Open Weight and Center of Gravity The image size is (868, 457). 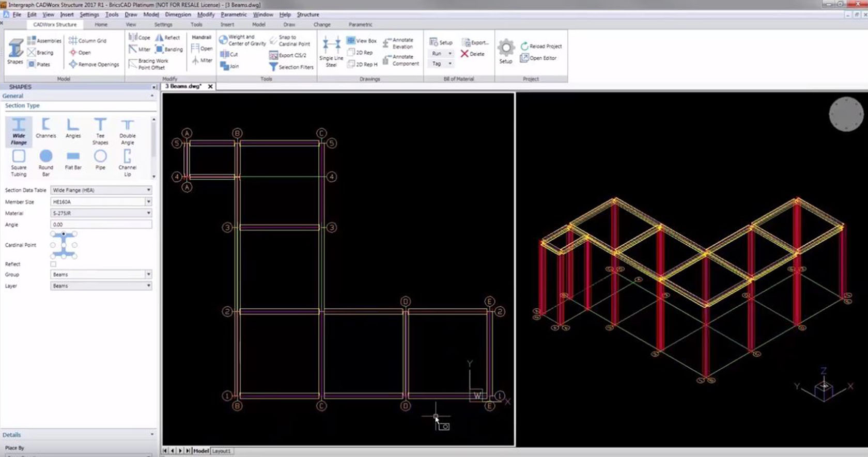(x=242, y=40)
